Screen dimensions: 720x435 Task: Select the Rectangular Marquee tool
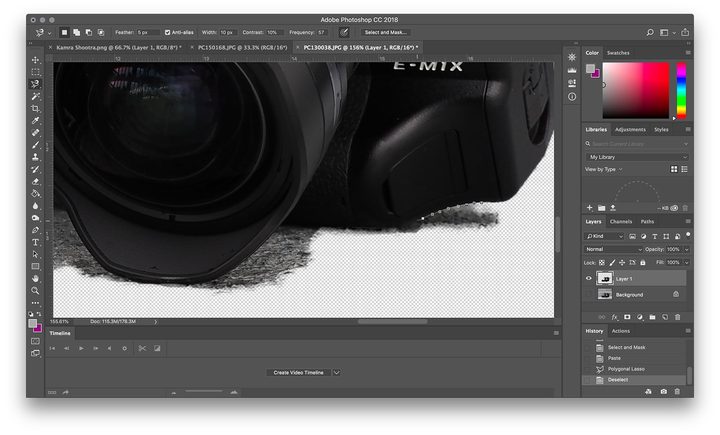[x=35, y=72]
